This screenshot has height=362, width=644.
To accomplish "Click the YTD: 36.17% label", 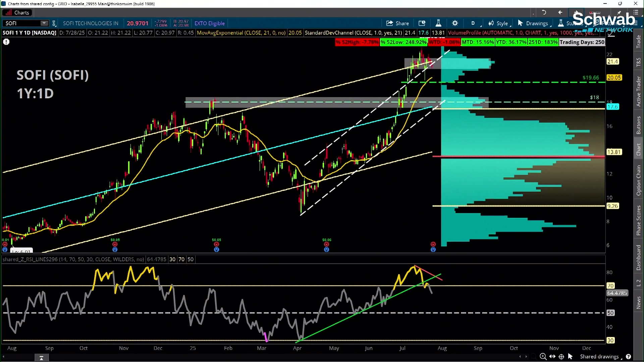I will 511,42.
